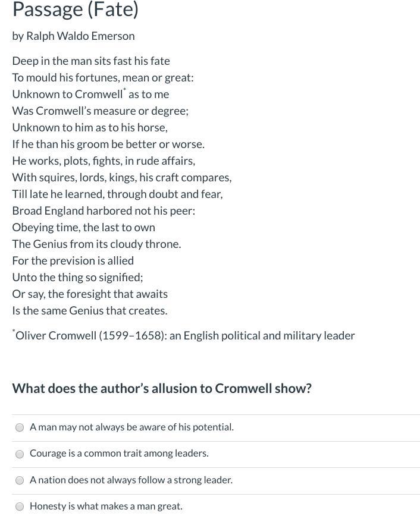Click the asterisk footnote marker after 'Cromwell'
The height and width of the screenshot is (519, 420).
pos(125,89)
